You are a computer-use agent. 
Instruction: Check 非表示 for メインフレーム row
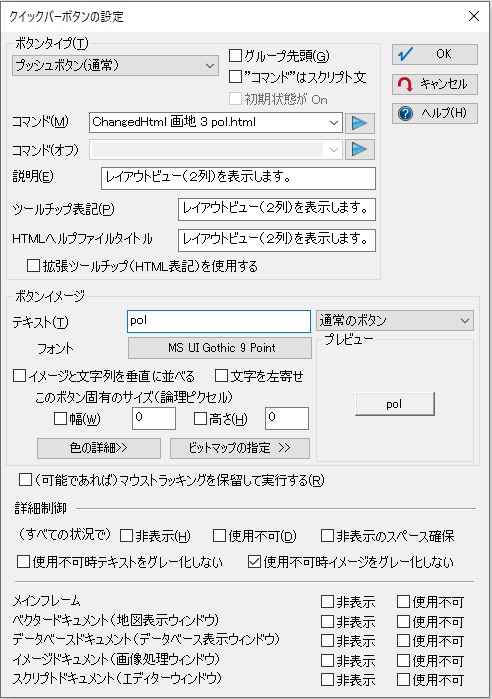tap(327, 602)
